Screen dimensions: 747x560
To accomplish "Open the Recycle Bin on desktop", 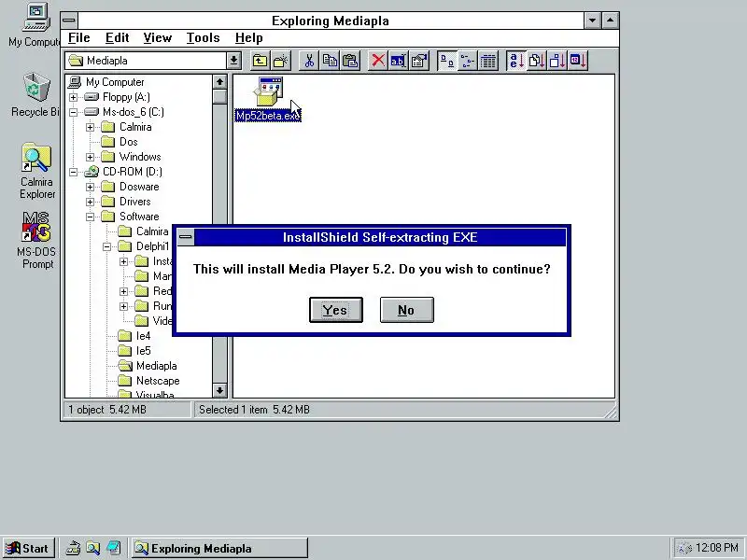I will pos(36,87).
